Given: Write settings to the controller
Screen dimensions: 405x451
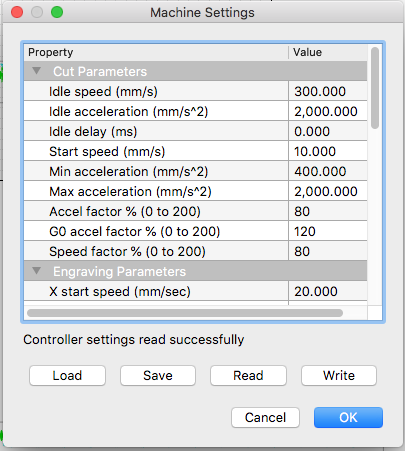Looking at the screenshot, I should [339, 376].
